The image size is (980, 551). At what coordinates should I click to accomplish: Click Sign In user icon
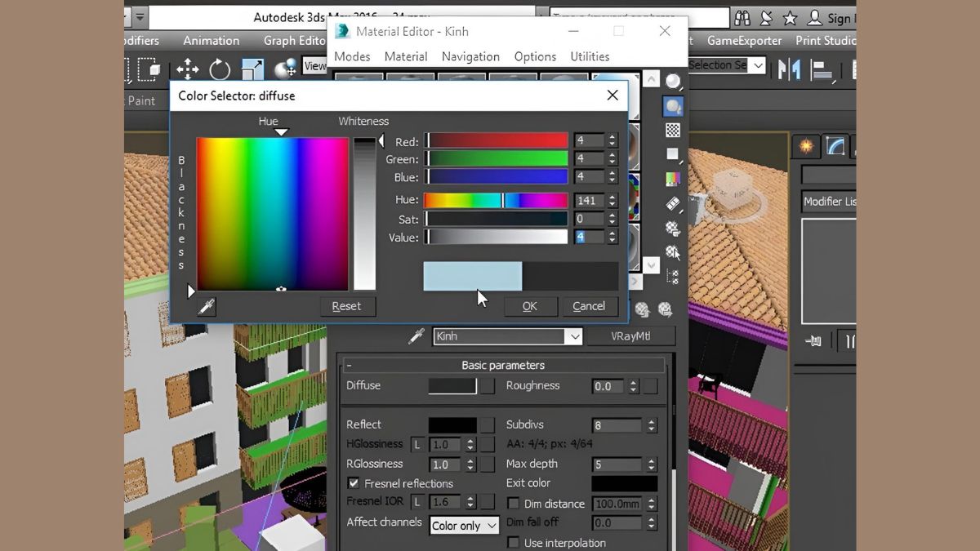coord(814,18)
